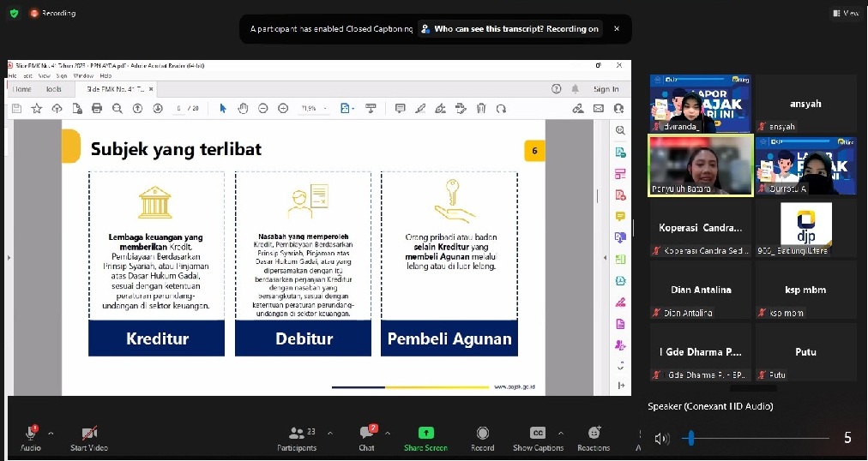Expand audio options arrow next to microphone
Screen dimensions: 868x461
51,433
